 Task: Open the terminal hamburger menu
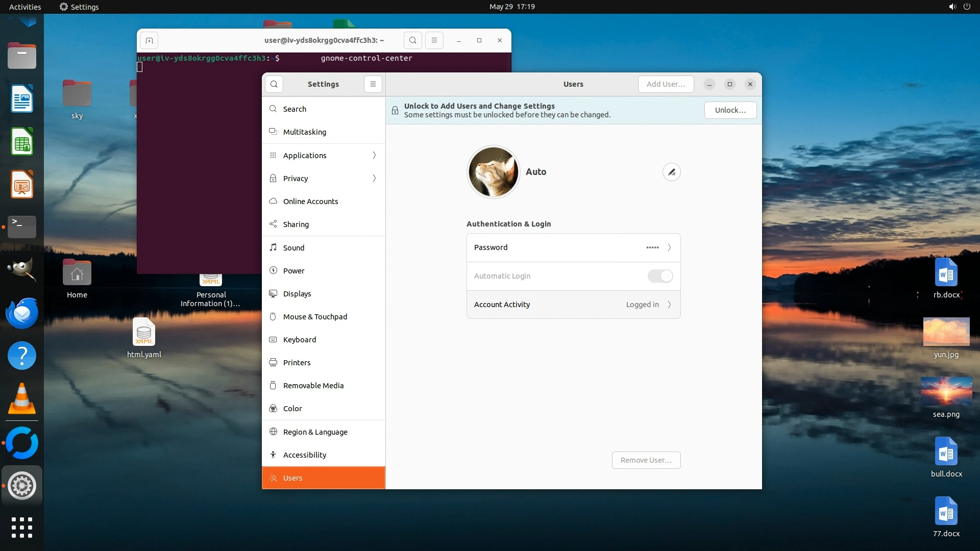coord(434,40)
